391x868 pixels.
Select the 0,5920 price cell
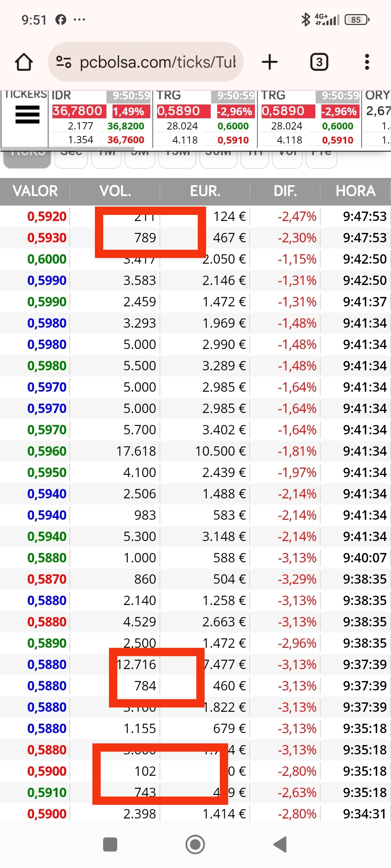pos(47,216)
